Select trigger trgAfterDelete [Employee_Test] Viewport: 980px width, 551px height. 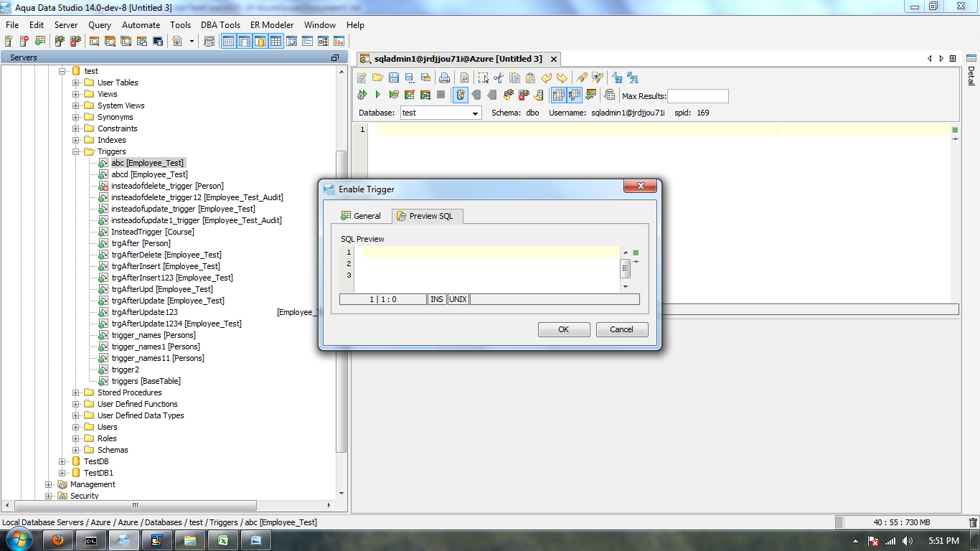click(166, 255)
